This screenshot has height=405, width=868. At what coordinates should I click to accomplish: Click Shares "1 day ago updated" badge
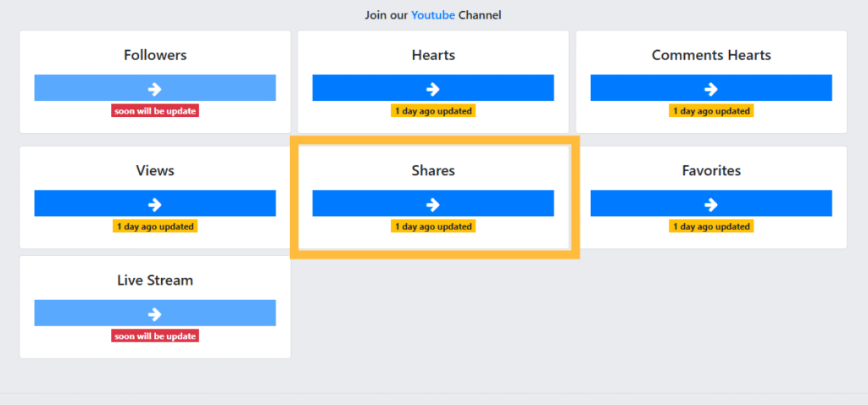point(433,226)
